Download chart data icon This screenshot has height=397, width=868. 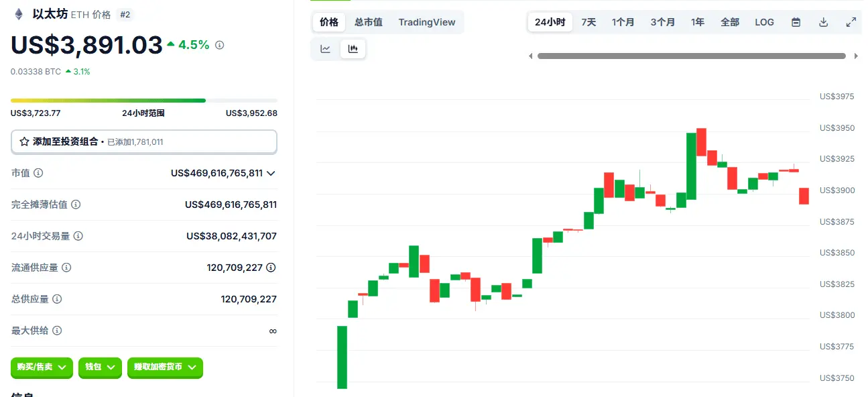coord(824,22)
